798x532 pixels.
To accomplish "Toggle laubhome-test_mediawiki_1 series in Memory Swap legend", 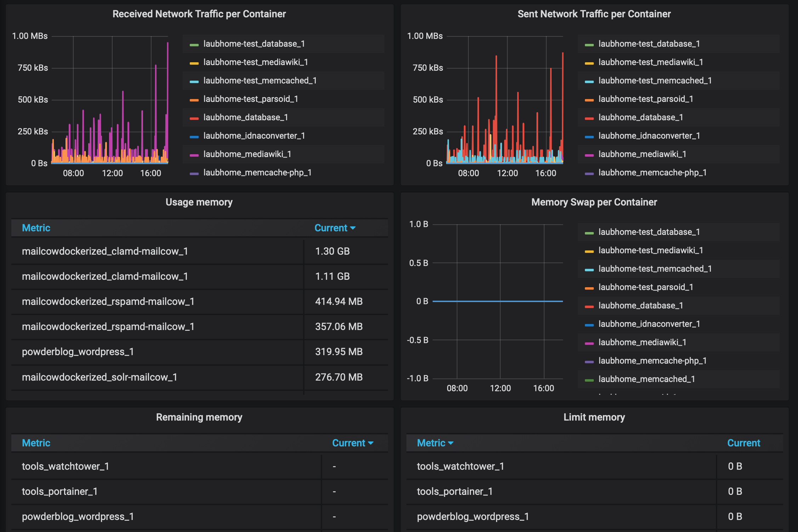I will click(650, 250).
